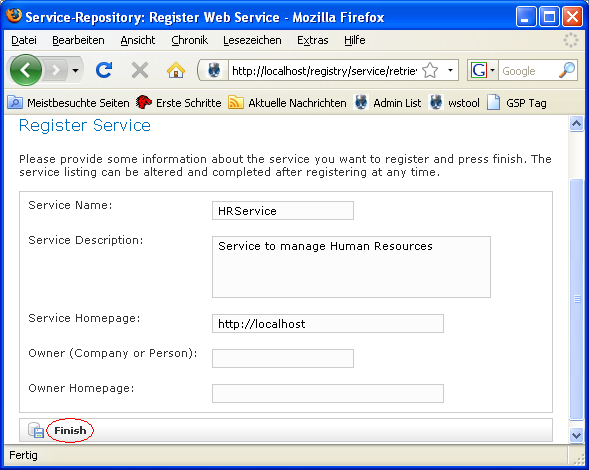Click the save icon beside Finish

pyautogui.click(x=36, y=430)
